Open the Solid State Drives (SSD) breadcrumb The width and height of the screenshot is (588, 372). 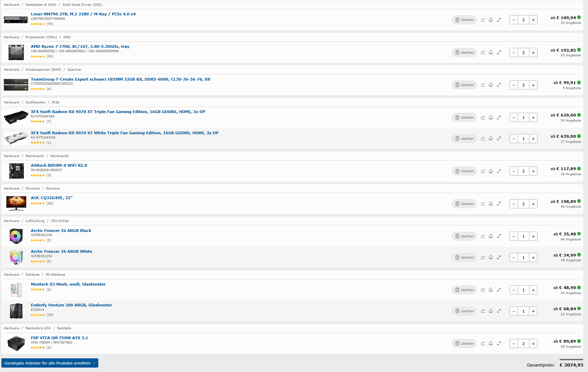pyautogui.click(x=82, y=5)
